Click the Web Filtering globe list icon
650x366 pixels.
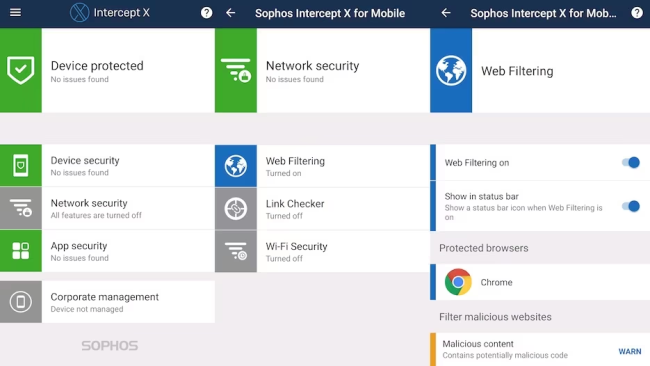(236, 166)
